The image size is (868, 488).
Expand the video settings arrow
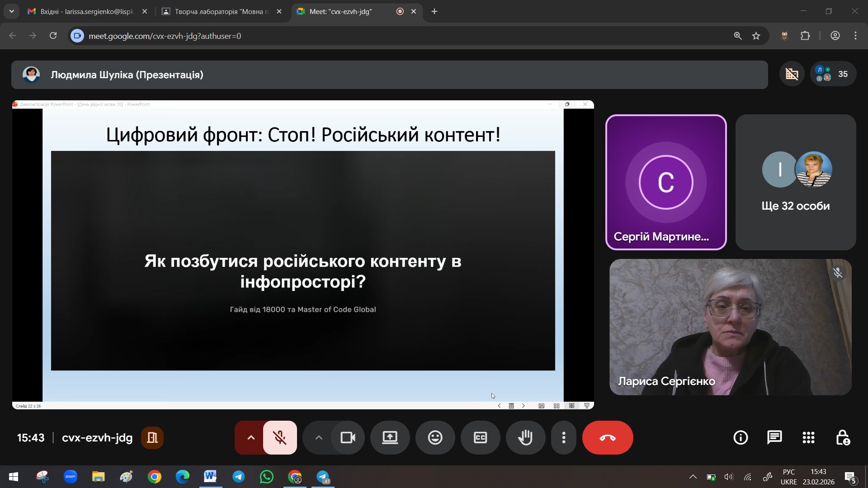tap(319, 437)
